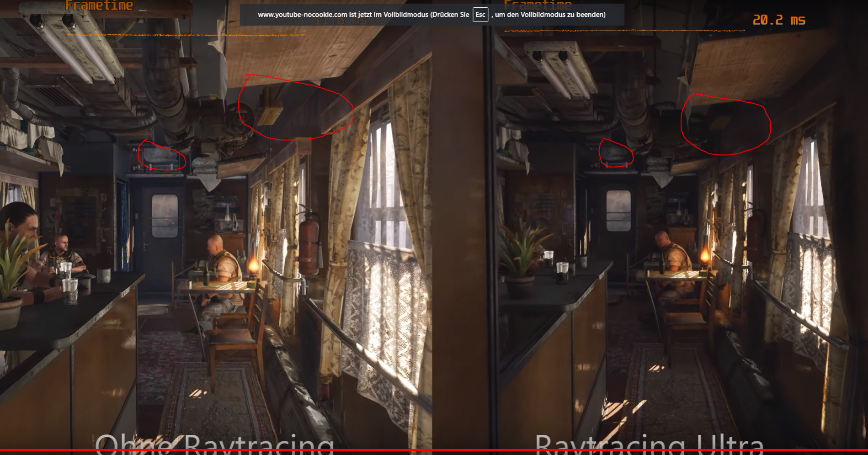The width and height of the screenshot is (868, 455).
Task: Seek using the red video progress bar
Action: 434,450
